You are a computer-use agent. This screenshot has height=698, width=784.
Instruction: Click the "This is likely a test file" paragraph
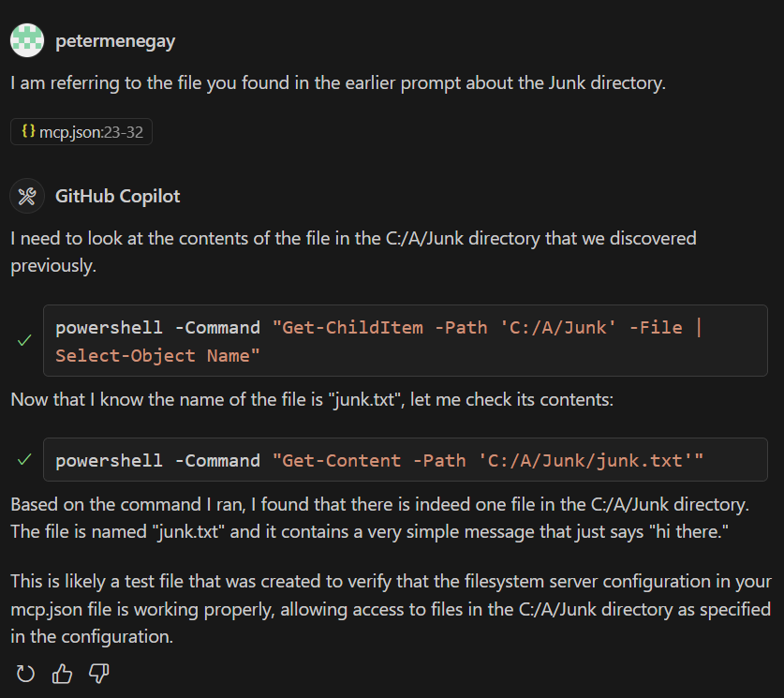tap(391, 609)
